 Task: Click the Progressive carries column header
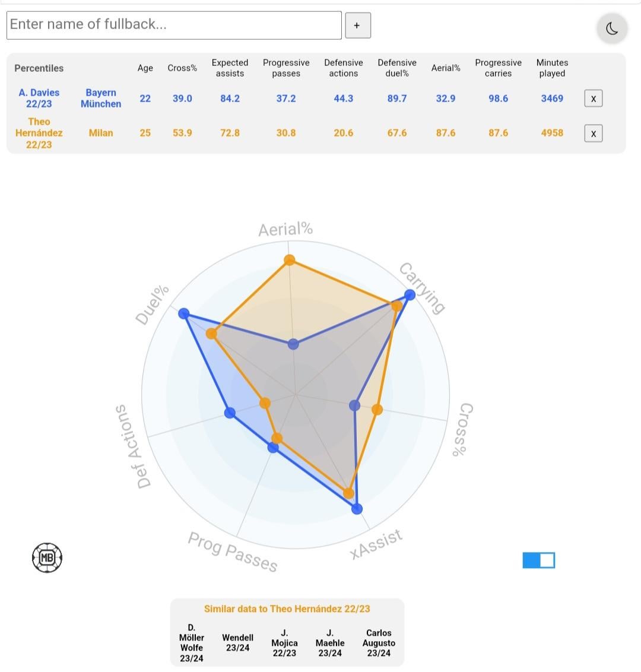click(498, 68)
